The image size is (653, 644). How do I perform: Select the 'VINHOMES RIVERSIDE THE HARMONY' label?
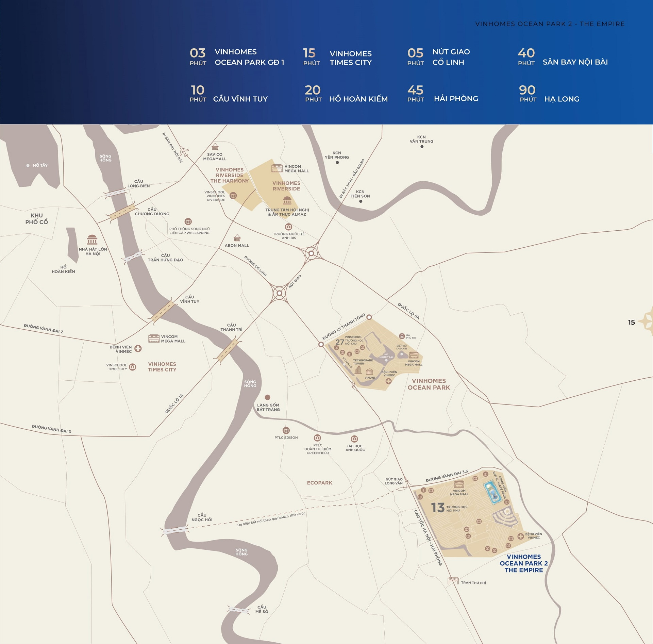[x=230, y=175]
